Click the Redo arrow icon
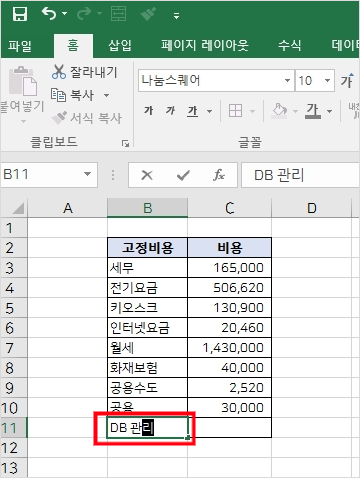This screenshot has width=360, height=478. pos(84,13)
